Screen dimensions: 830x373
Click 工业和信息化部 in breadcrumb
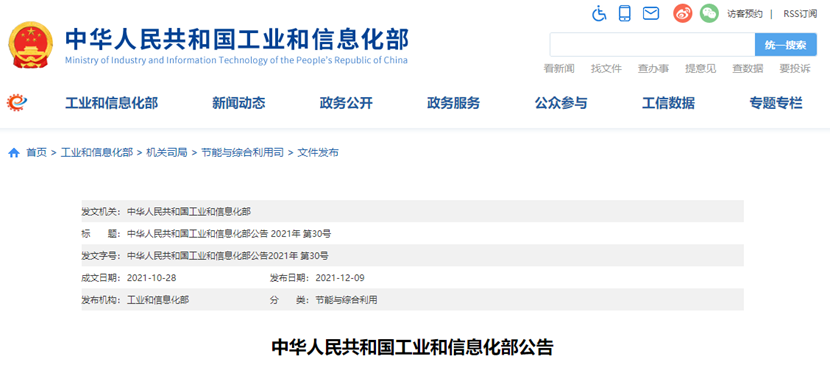pos(97,153)
